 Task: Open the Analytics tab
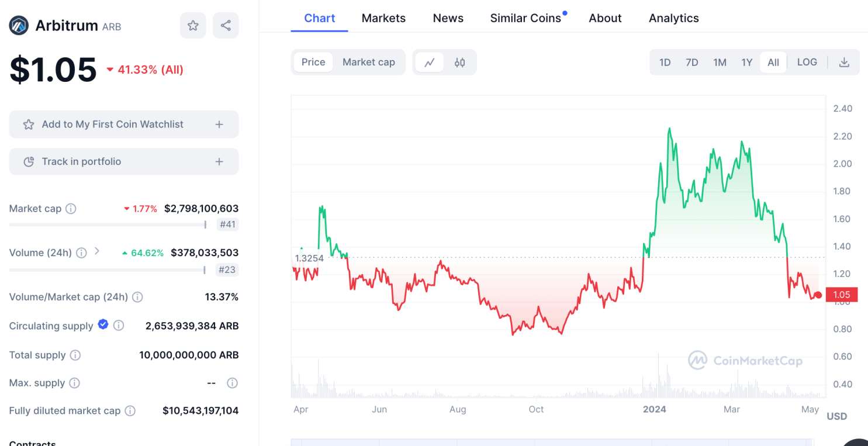[x=674, y=18]
